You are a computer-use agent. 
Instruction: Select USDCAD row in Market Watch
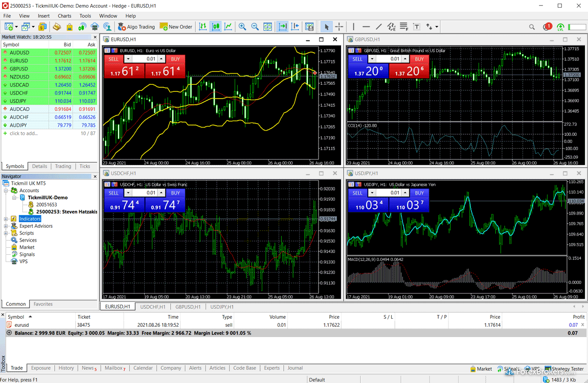pos(19,85)
